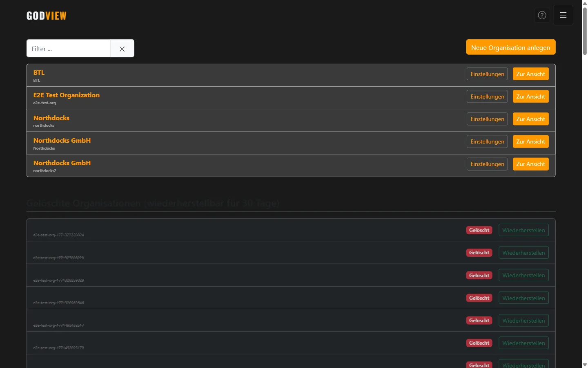Click the Gelöscht badge on the first deleted organization

pos(479,230)
